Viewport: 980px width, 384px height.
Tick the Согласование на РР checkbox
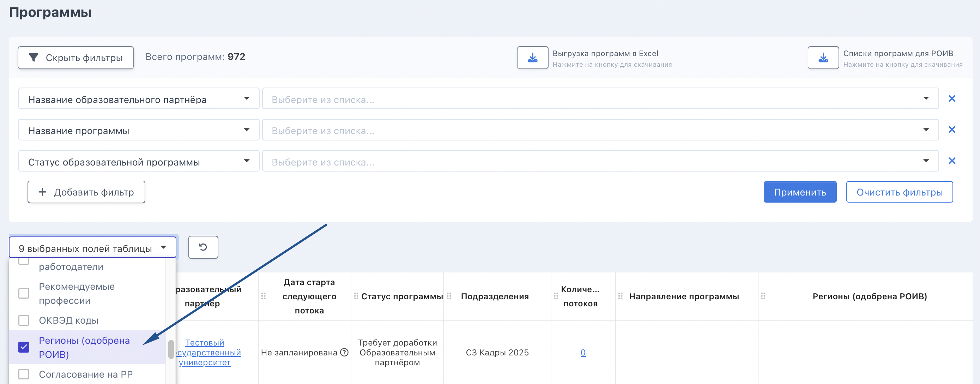click(24, 374)
